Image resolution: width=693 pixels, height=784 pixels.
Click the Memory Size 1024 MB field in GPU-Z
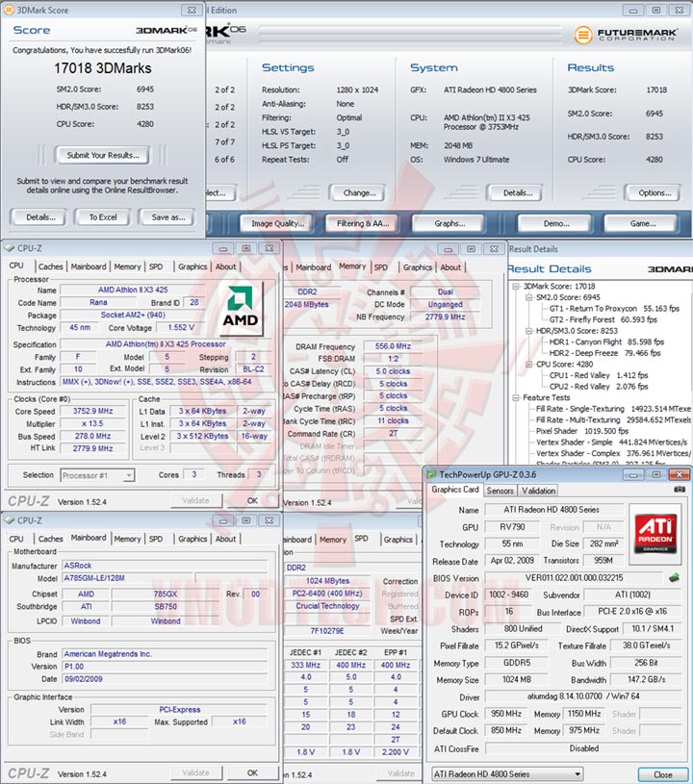516,680
